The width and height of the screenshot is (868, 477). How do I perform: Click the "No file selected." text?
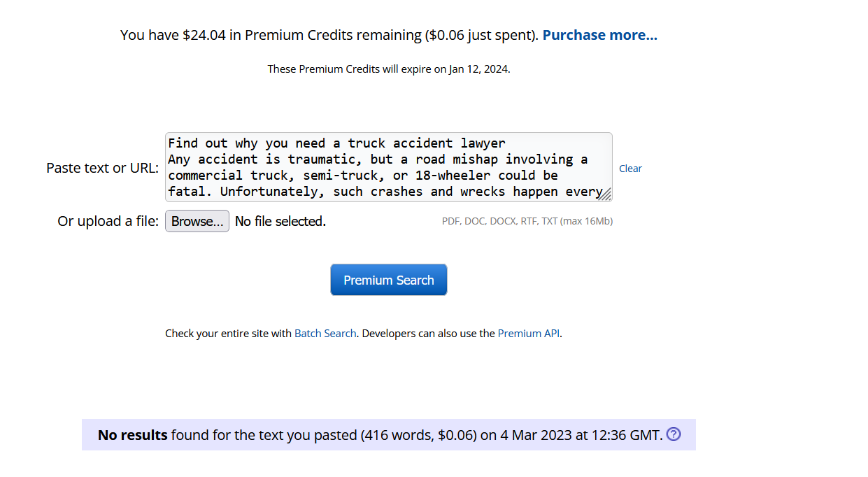pyautogui.click(x=280, y=222)
